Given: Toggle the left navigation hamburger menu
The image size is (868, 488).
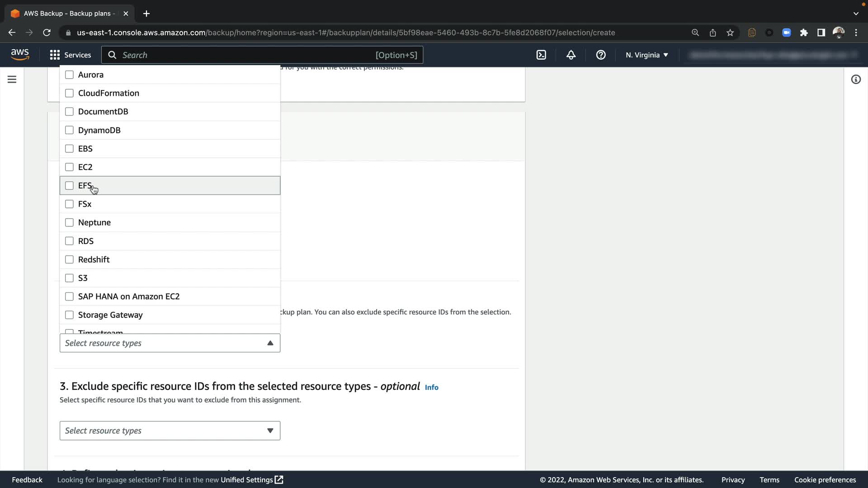Looking at the screenshot, I should [x=12, y=80].
